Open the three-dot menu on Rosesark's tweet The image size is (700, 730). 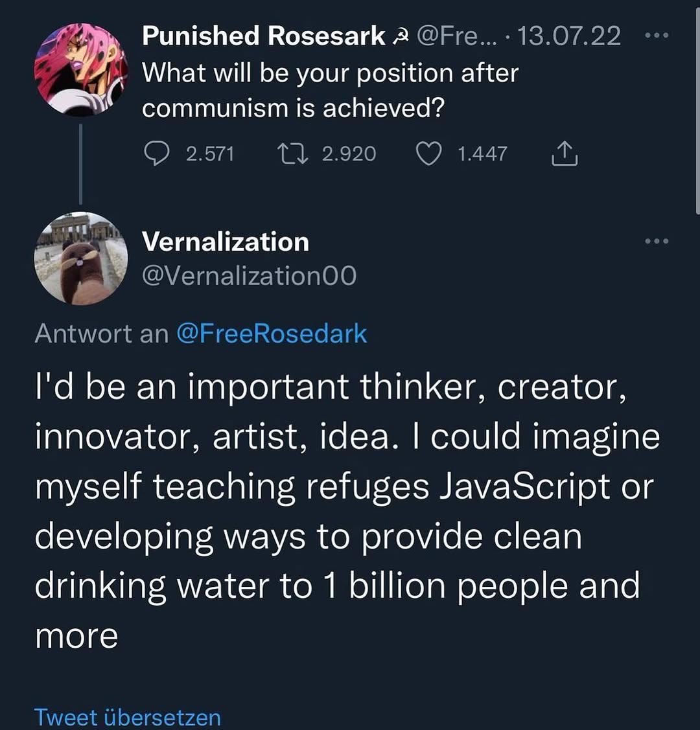[657, 36]
